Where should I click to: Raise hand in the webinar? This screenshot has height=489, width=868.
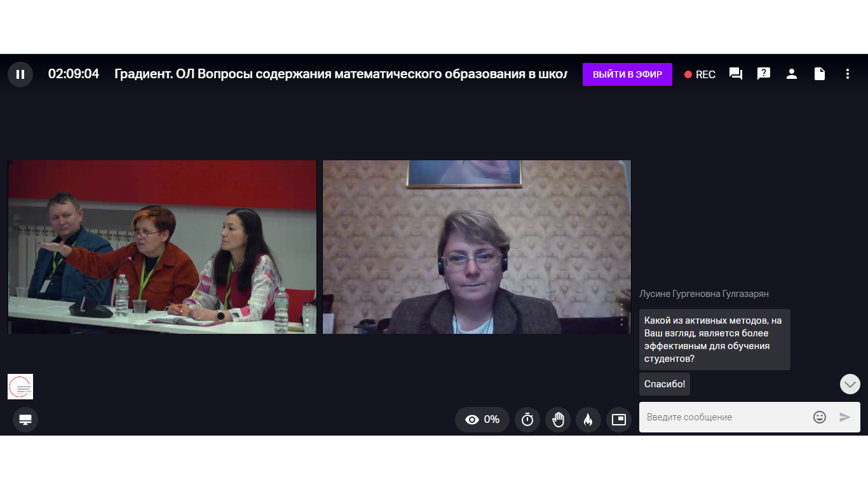coord(558,420)
